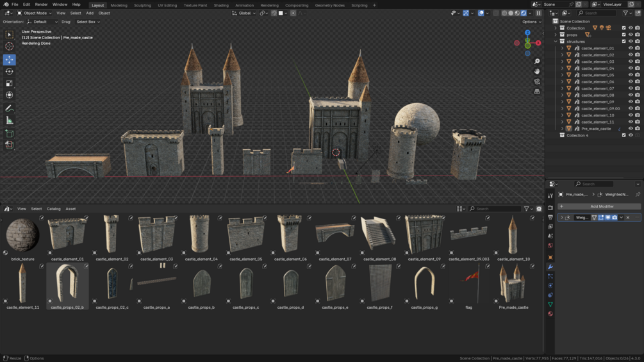Toggle camera view in the viewport

537,81
